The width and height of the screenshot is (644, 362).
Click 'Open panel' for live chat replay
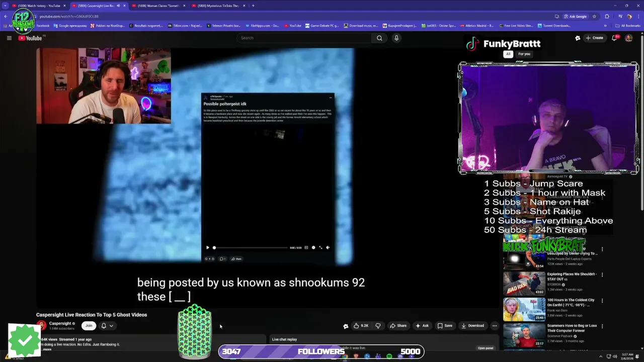click(486, 348)
